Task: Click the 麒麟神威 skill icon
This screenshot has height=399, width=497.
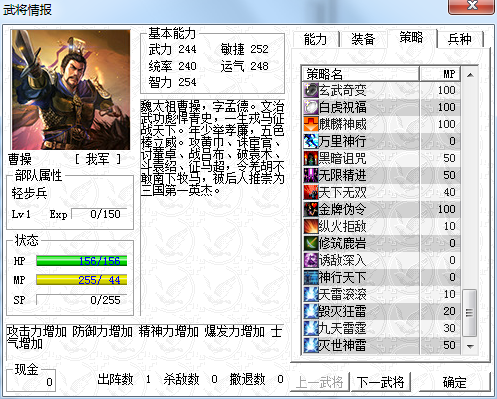Action: pos(311,124)
